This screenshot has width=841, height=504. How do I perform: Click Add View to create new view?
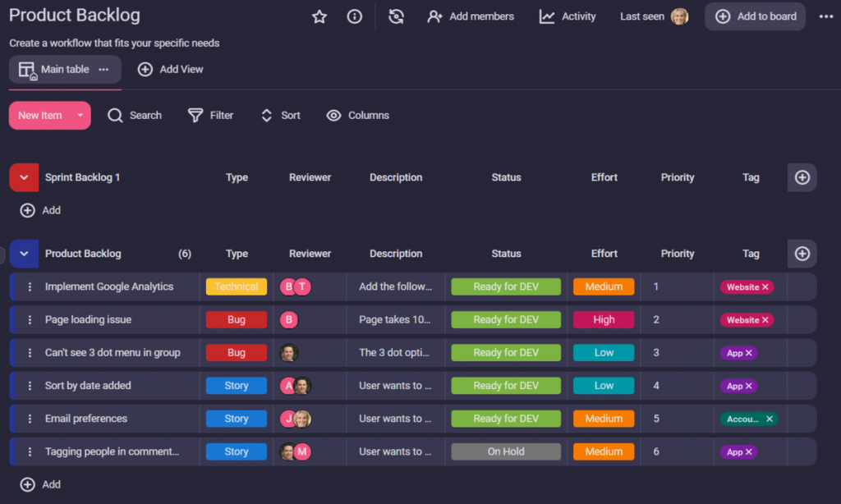click(x=170, y=70)
